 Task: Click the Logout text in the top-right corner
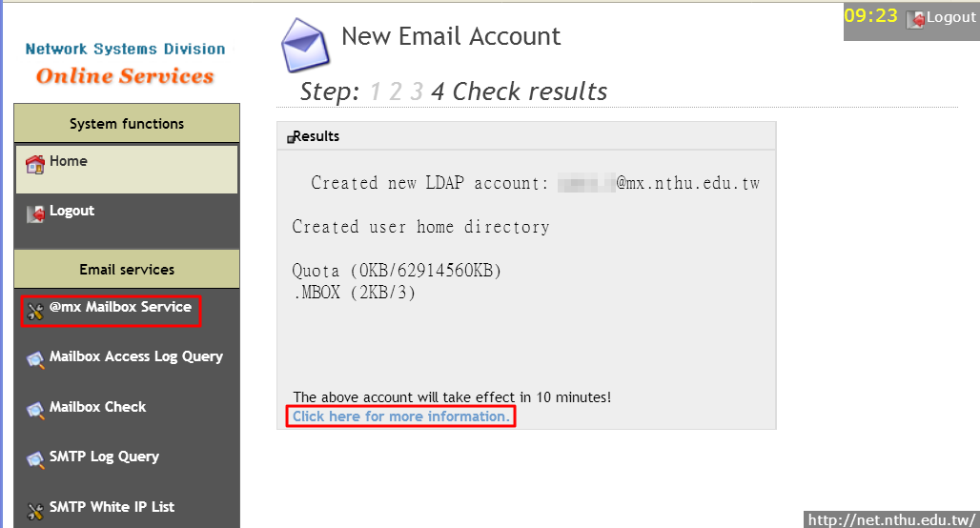click(x=950, y=18)
